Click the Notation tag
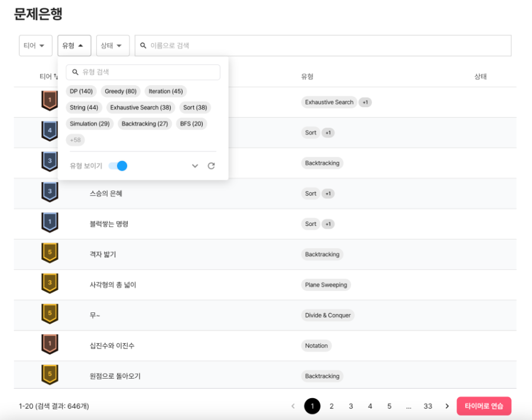The height and width of the screenshot is (420, 532). click(316, 345)
